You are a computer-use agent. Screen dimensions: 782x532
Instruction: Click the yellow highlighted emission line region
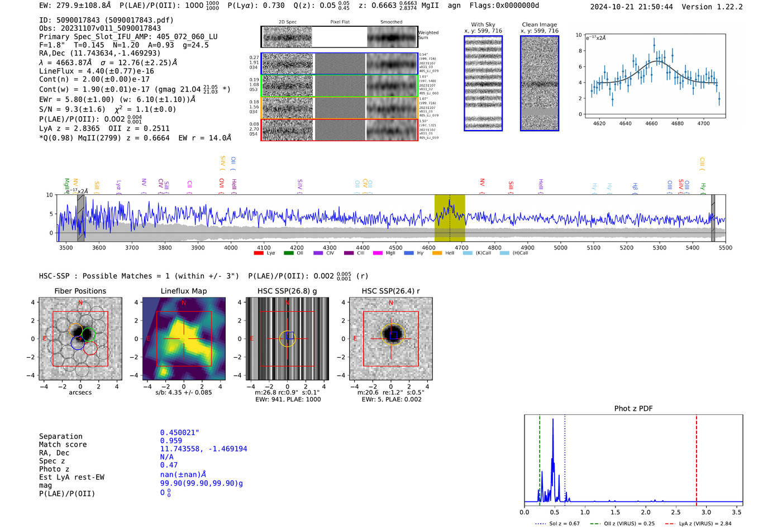[450, 218]
